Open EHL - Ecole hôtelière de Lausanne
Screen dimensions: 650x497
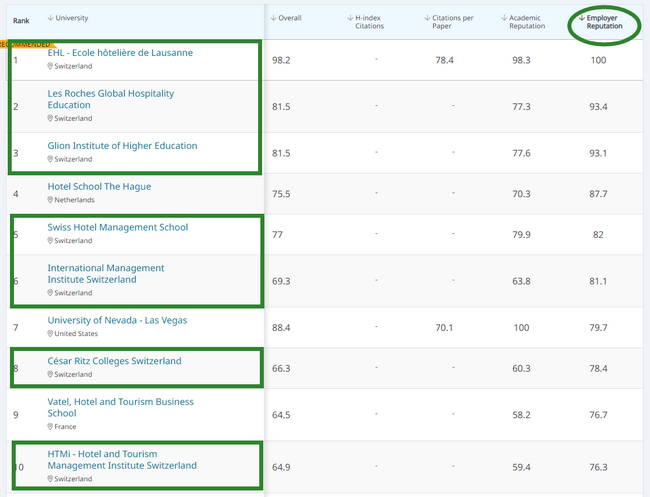tap(120, 53)
